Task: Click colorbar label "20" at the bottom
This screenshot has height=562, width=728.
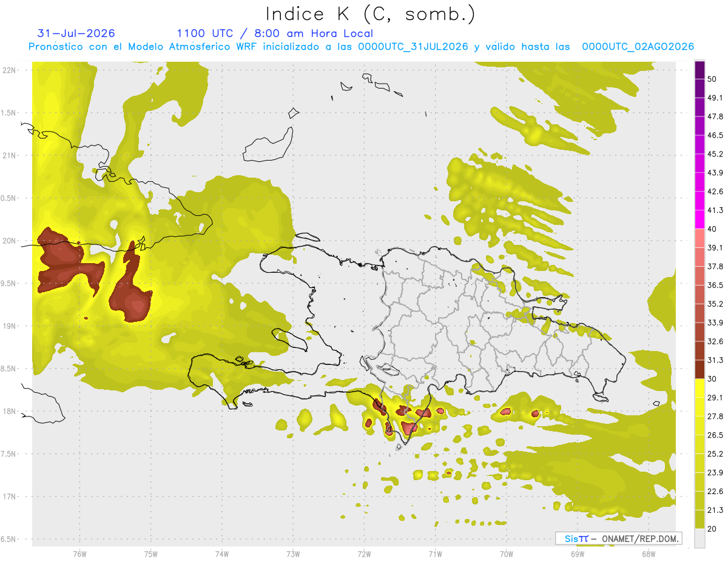Action: click(x=712, y=529)
